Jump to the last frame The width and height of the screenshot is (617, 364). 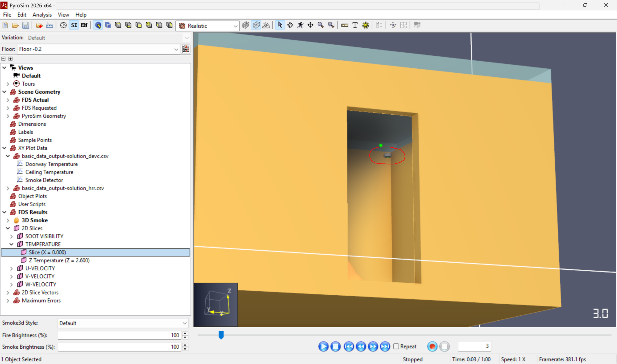point(385,347)
